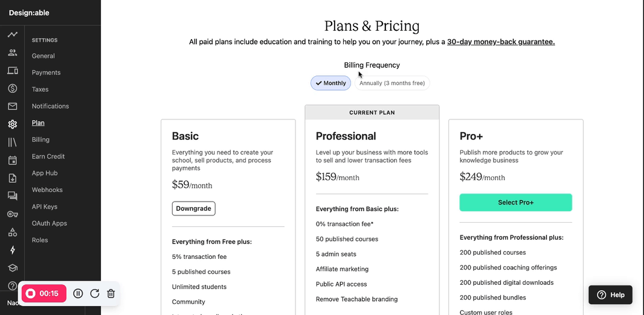Open Billing settings page
Screen dimensions: 644x315
40,139
